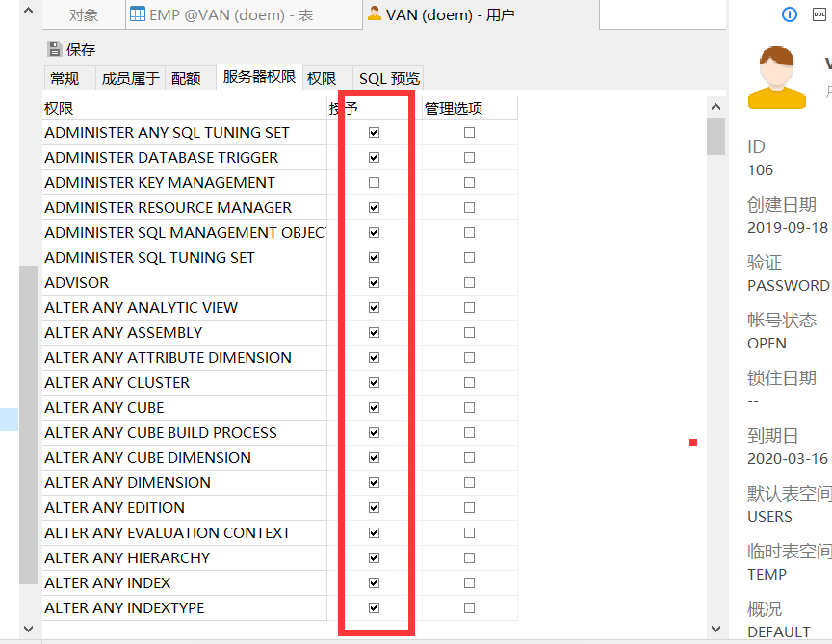
Task: Click the ID value 106
Action: 761,170
